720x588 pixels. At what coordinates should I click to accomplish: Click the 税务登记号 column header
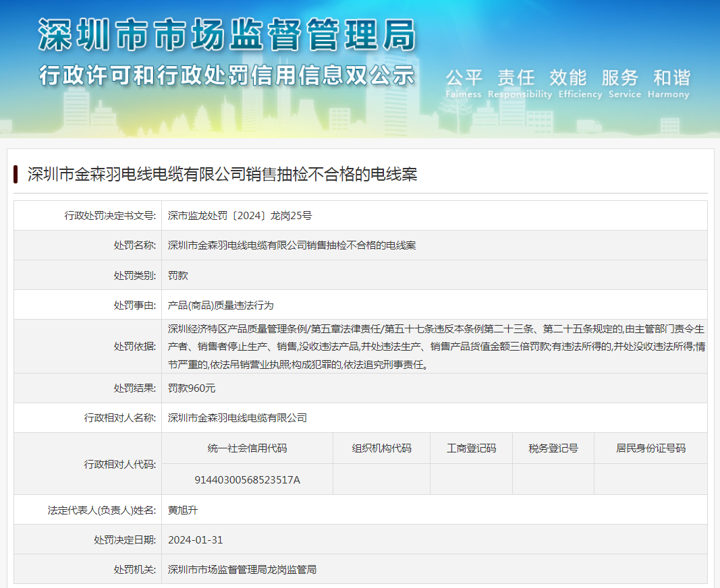click(553, 448)
